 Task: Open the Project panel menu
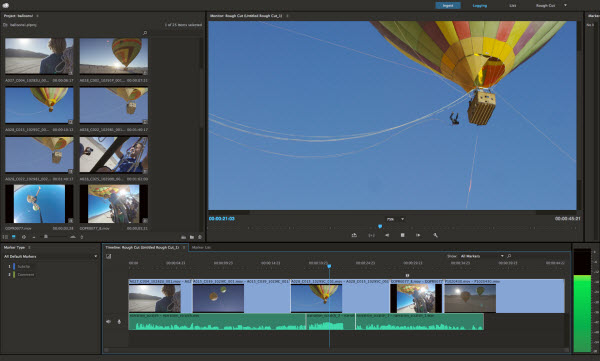coord(37,16)
